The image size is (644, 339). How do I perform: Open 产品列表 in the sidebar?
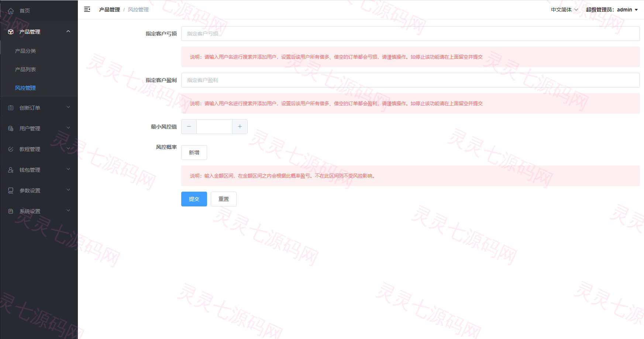pos(25,69)
